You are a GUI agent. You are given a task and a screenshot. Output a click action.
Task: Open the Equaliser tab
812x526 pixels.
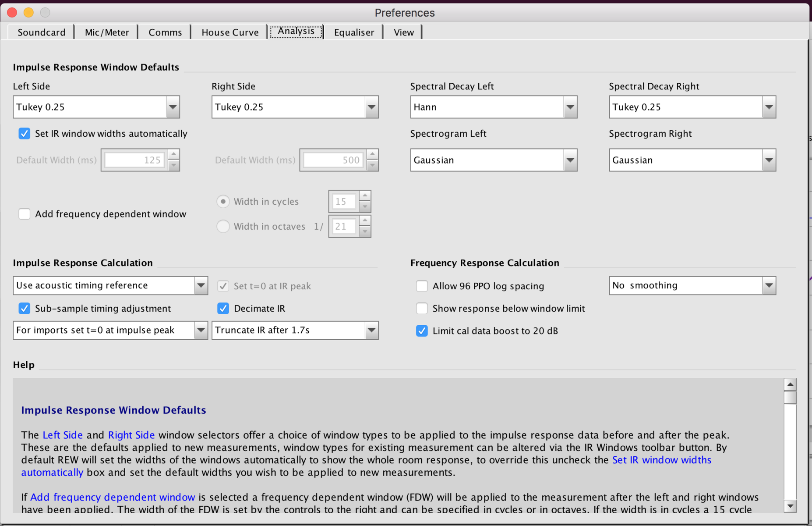[x=354, y=32]
